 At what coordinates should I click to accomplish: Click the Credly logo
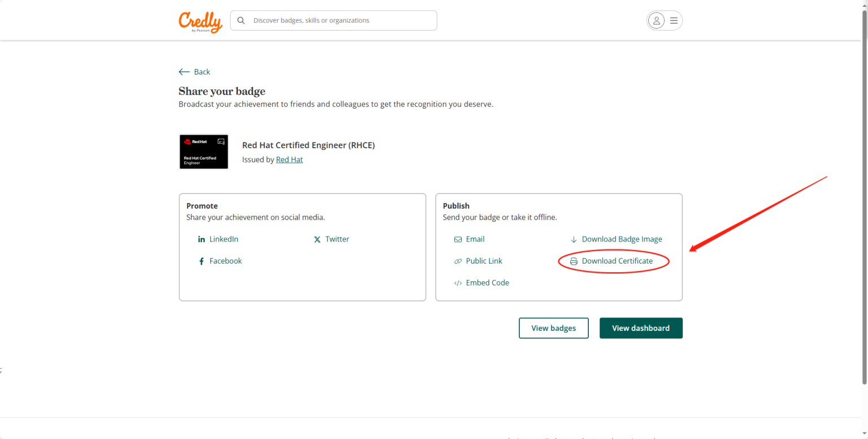click(200, 21)
